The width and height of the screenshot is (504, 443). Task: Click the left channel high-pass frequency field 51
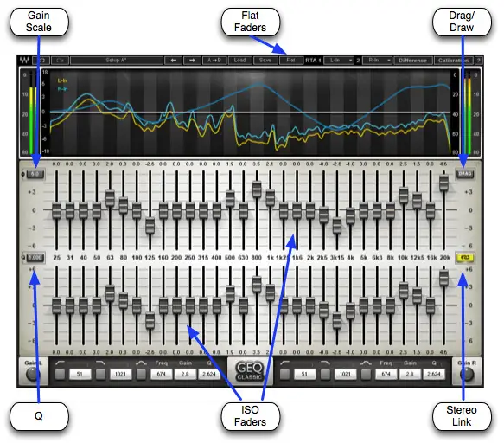click(x=80, y=374)
